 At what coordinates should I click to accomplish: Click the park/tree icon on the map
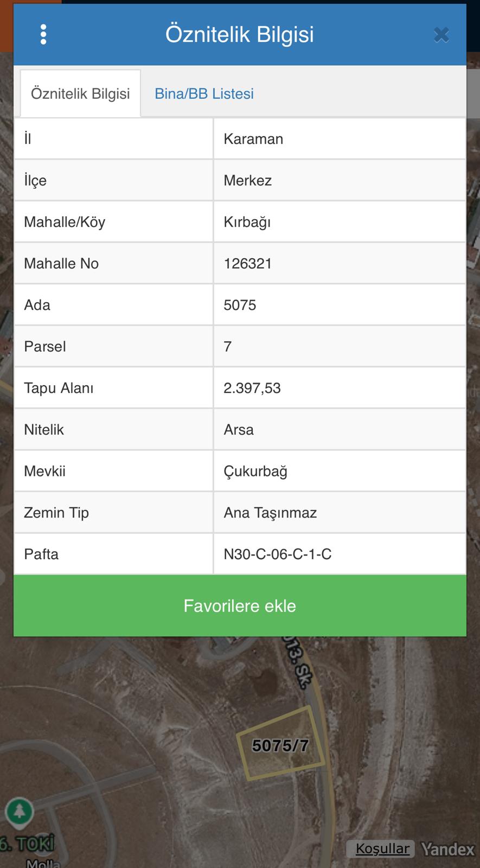coord(20,813)
